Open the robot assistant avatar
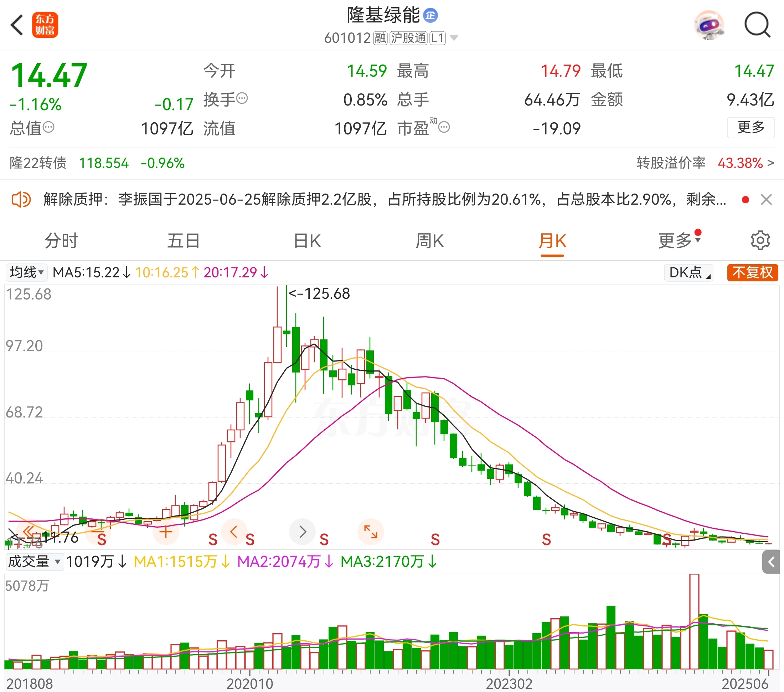This screenshot has width=784, height=692. (x=709, y=25)
